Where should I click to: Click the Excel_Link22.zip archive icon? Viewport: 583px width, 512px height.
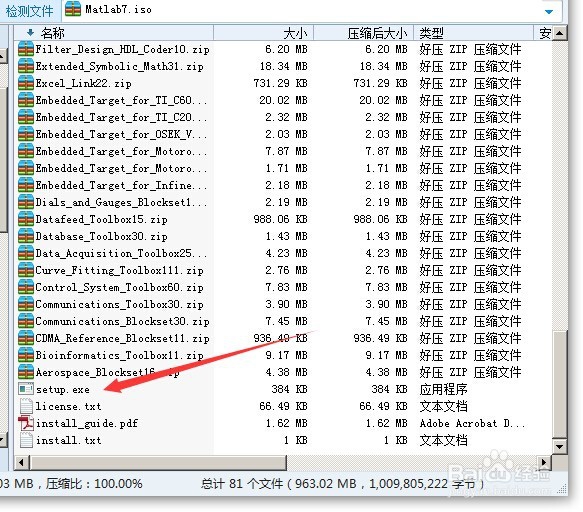click(26, 83)
